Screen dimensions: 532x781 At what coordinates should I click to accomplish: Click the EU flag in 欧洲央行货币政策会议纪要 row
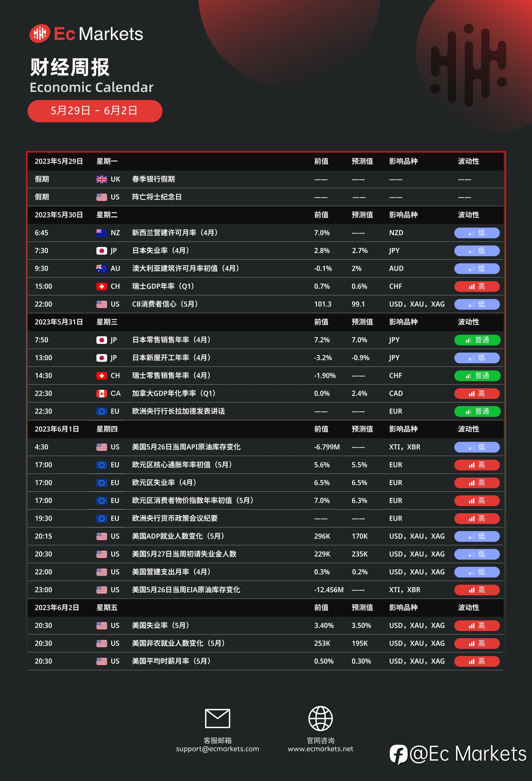(x=101, y=518)
